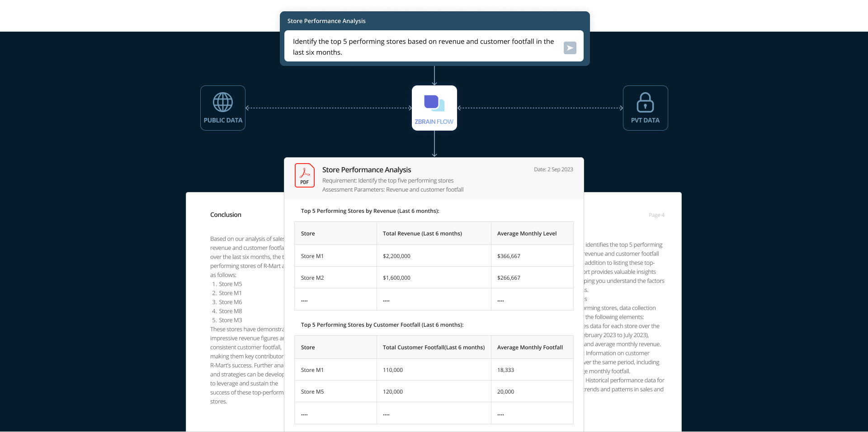Click the send arrow in query box

570,47
